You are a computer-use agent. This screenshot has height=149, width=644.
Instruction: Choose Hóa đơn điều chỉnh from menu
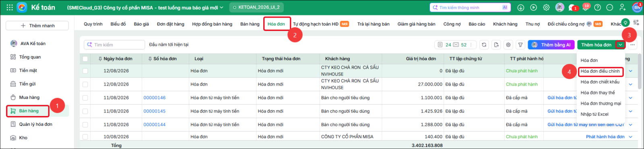tap(600, 71)
